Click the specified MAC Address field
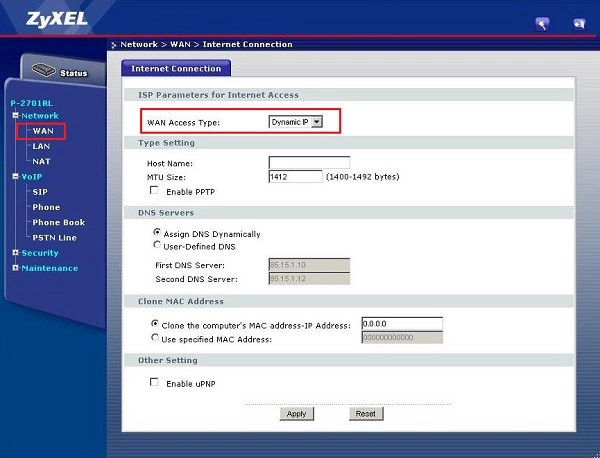 402,337
